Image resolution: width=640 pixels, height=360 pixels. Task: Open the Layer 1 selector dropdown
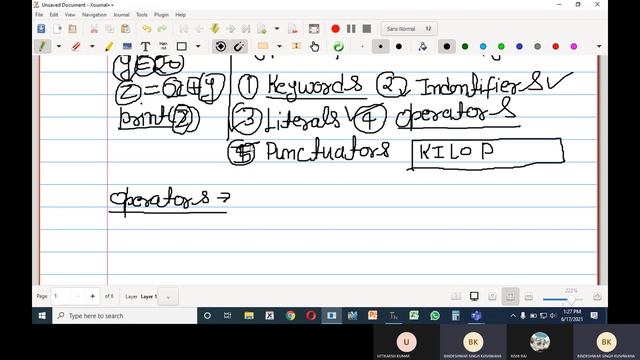pyautogui.click(x=168, y=297)
